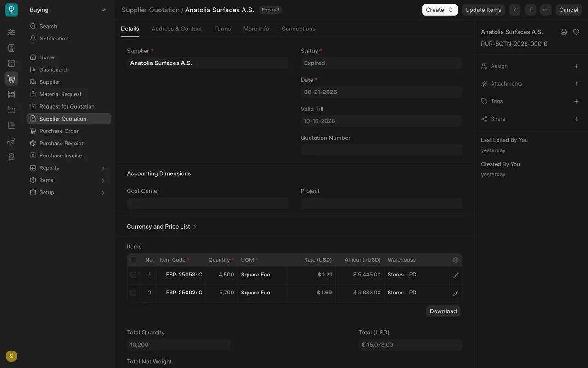Image resolution: width=588 pixels, height=368 pixels.
Task: Open Purchase Order in sidebar
Action: (x=69, y=131)
